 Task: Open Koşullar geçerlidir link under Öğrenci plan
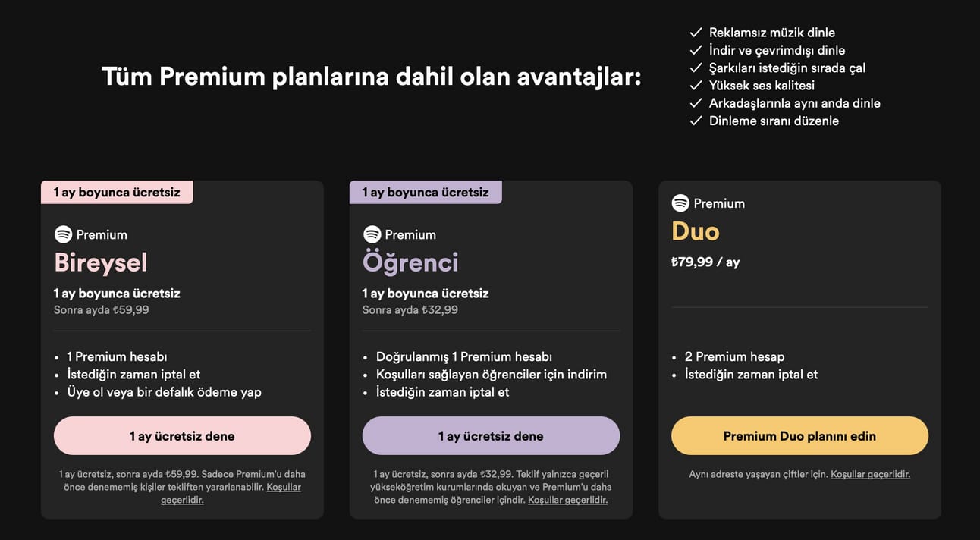(567, 500)
